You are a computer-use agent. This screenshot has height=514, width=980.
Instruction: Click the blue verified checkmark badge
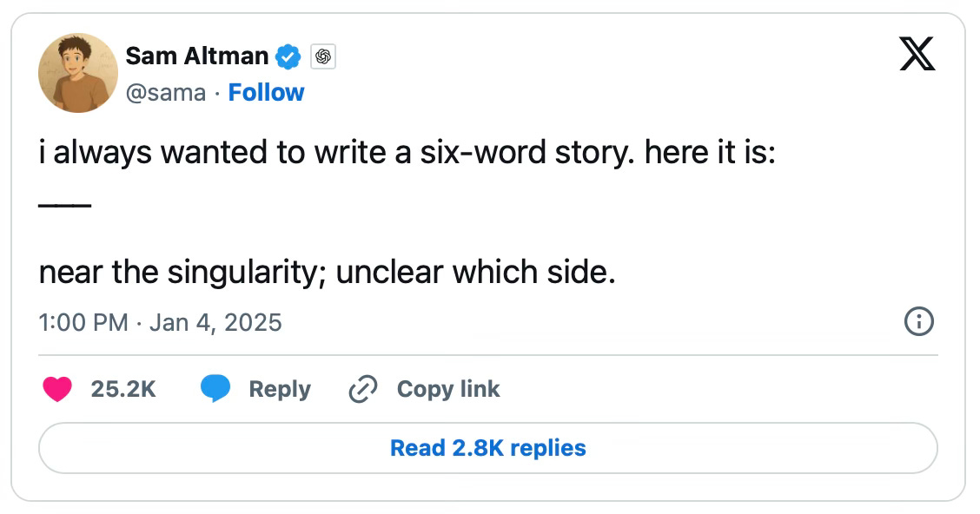pos(288,57)
